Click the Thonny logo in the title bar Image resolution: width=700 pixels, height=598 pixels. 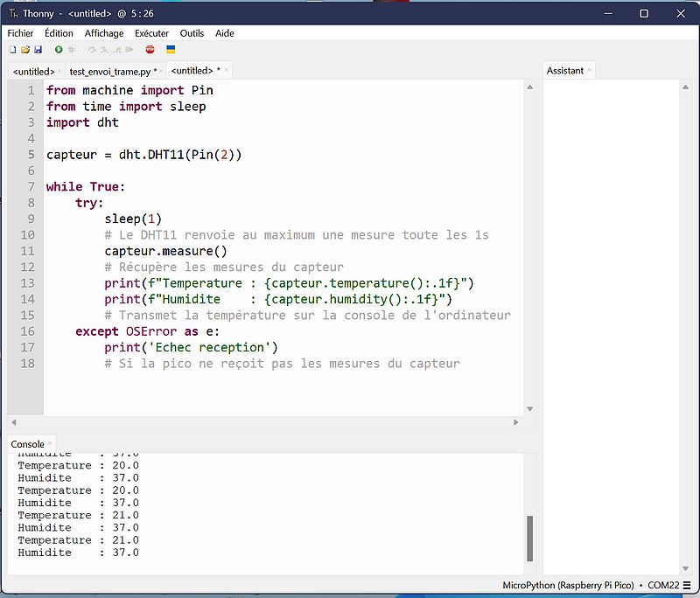pyautogui.click(x=13, y=14)
